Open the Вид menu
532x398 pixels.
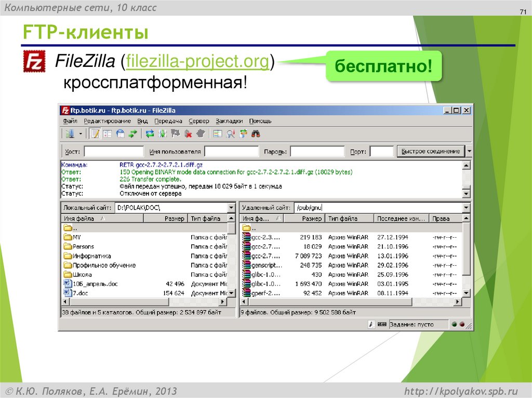pyautogui.click(x=142, y=121)
